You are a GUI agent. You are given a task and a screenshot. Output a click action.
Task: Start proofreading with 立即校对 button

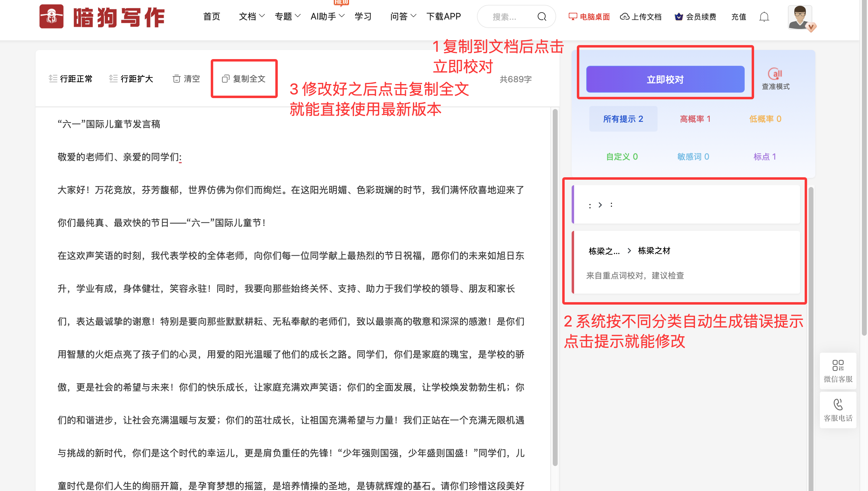point(665,79)
